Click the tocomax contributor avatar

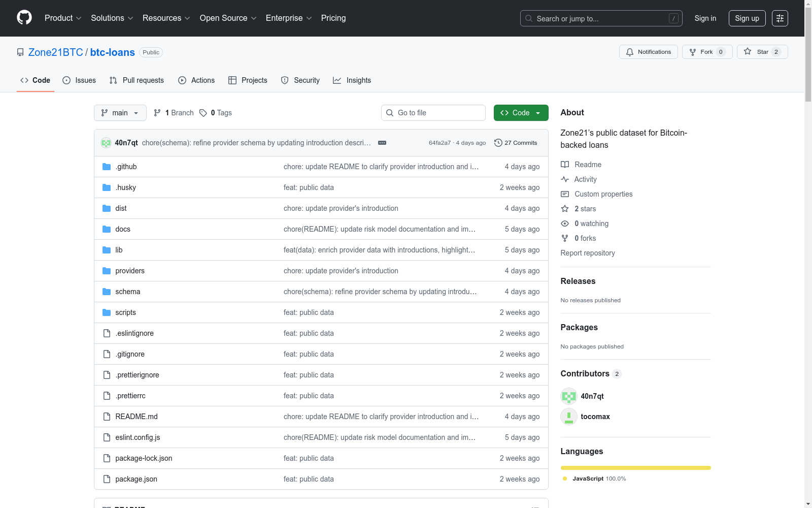pyautogui.click(x=569, y=417)
